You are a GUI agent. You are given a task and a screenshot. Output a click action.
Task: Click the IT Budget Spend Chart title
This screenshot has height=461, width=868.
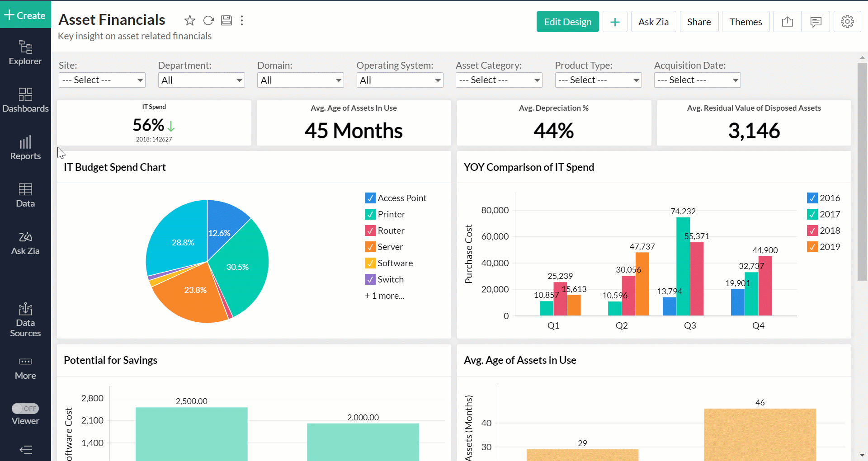click(x=115, y=167)
